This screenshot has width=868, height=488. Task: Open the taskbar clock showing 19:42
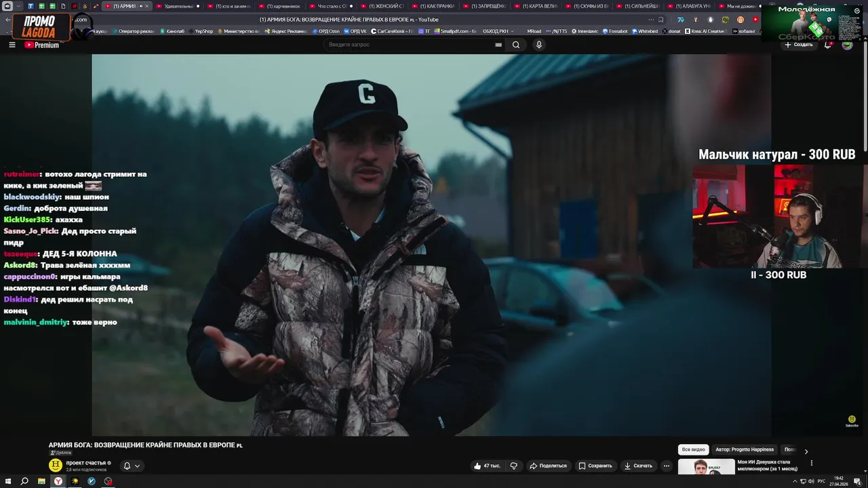click(x=839, y=481)
